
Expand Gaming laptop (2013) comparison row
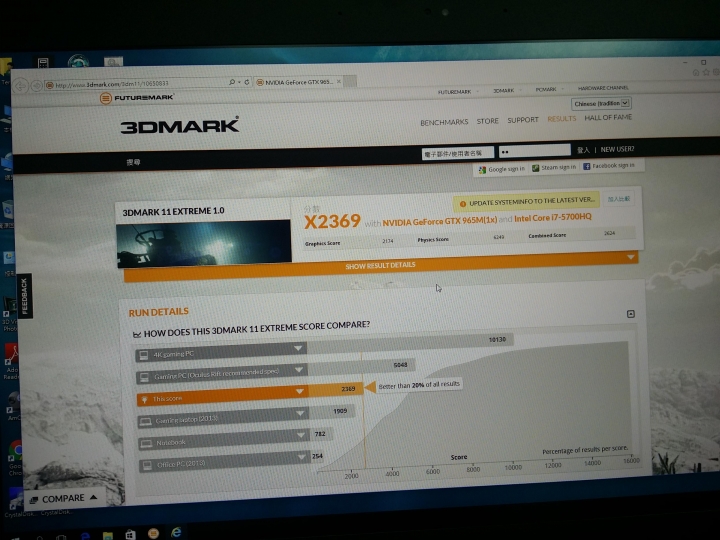click(x=223, y=418)
